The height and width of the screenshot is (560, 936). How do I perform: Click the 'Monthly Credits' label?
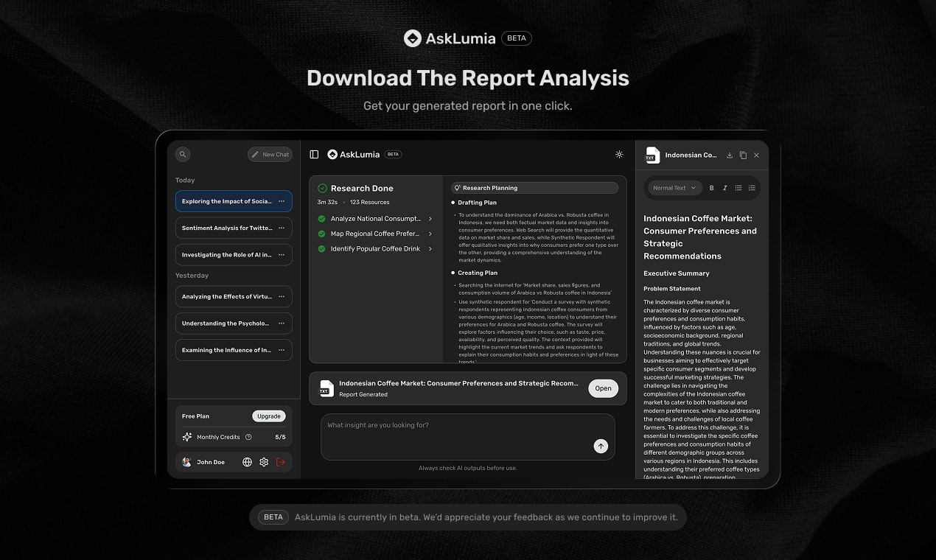click(218, 437)
